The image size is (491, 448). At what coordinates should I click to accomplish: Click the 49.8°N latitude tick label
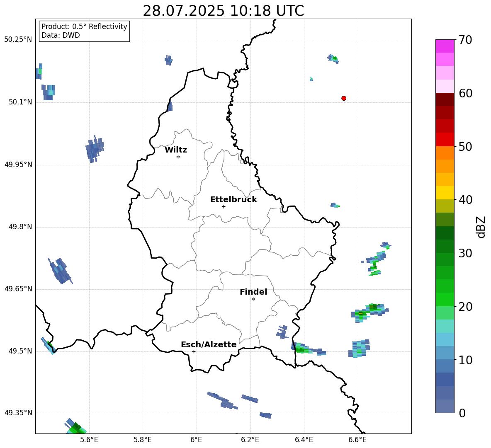click(20, 227)
